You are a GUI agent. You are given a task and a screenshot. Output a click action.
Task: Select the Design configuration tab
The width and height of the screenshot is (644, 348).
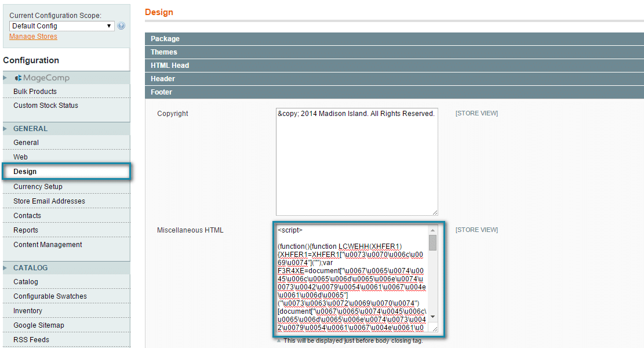tap(25, 172)
